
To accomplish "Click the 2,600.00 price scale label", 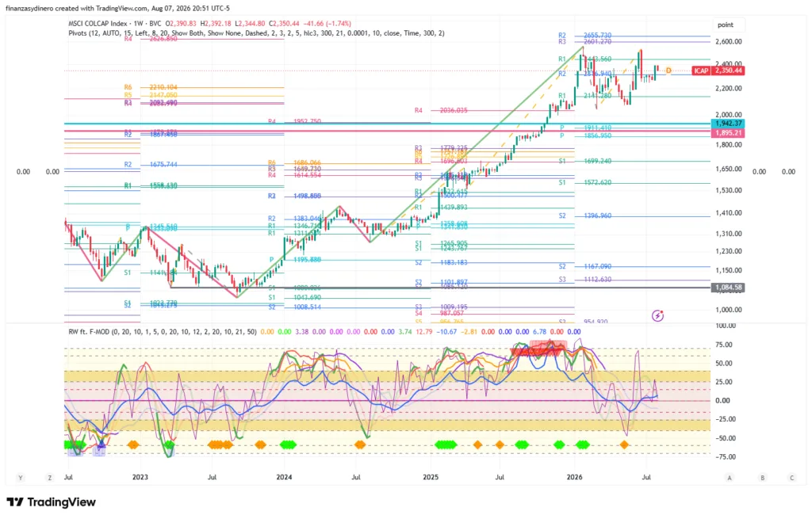I will pos(728,41).
